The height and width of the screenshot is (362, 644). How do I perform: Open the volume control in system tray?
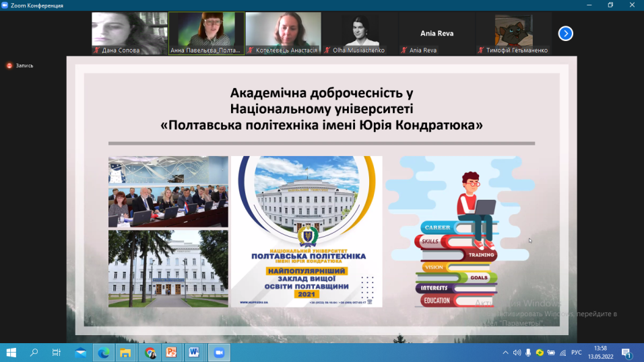517,352
